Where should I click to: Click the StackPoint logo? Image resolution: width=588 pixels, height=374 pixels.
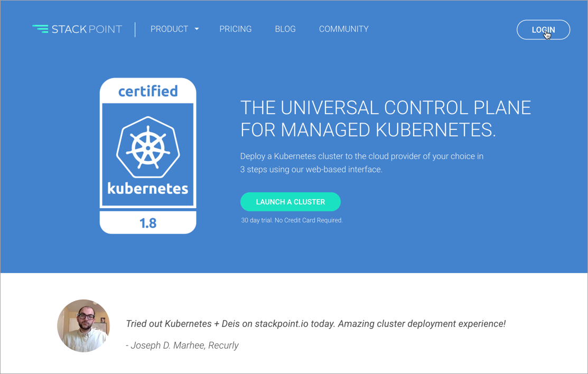pyautogui.click(x=77, y=29)
